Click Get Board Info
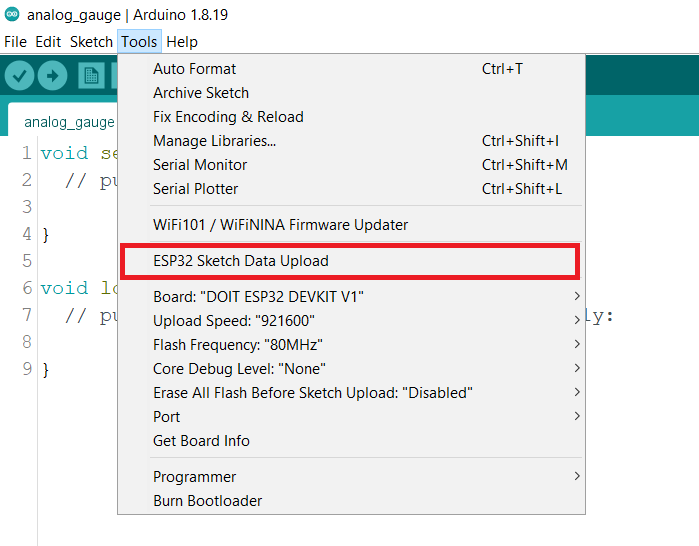Viewport: 699px width, 546px height. click(201, 441)
